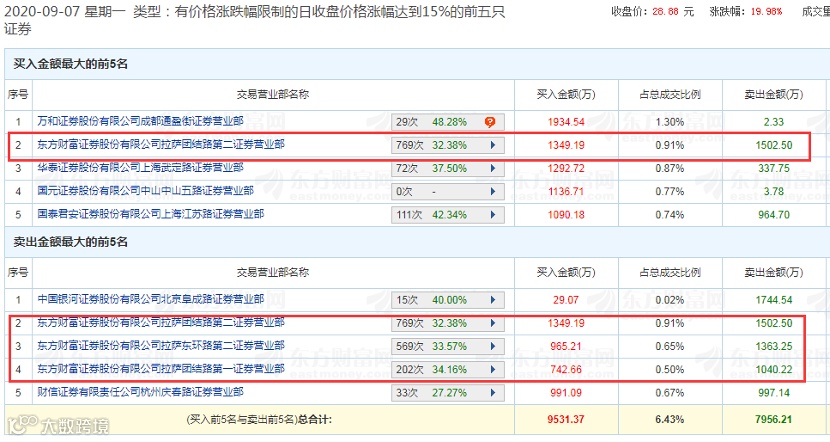Select buy amount 965.21
Viewport: 830px width, 442px height.
(566, 347)
